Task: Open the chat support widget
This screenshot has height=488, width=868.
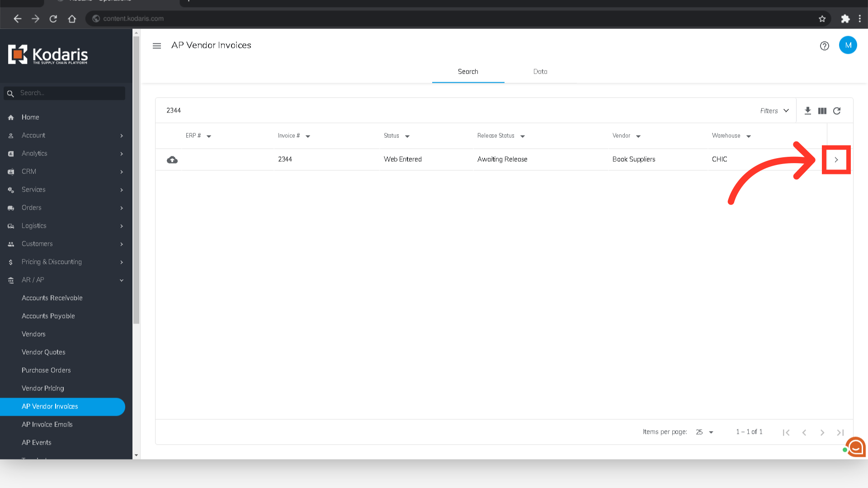Action: pos(855,447)
